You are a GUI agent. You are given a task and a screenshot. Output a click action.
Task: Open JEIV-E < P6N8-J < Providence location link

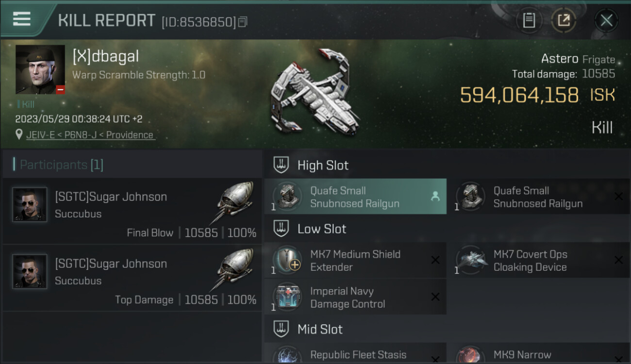click(x=89, y=135)
